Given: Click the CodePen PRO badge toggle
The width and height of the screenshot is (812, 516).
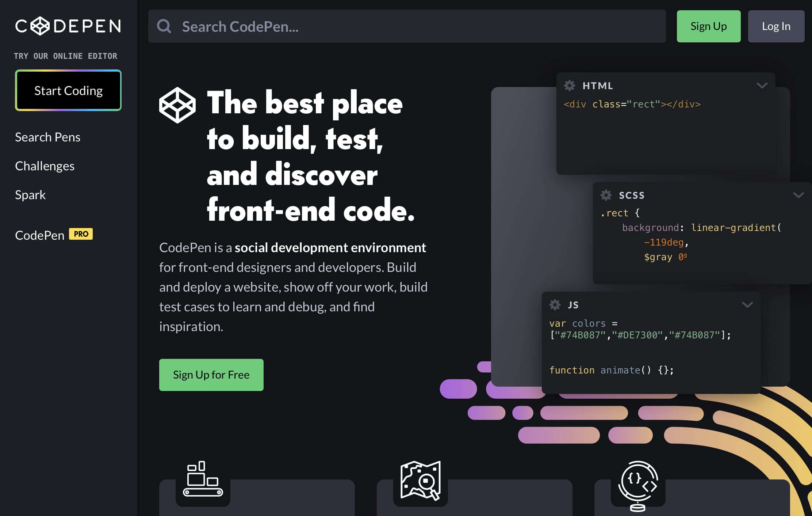Looking at the screenshot, I should click(x=80, y=234).
